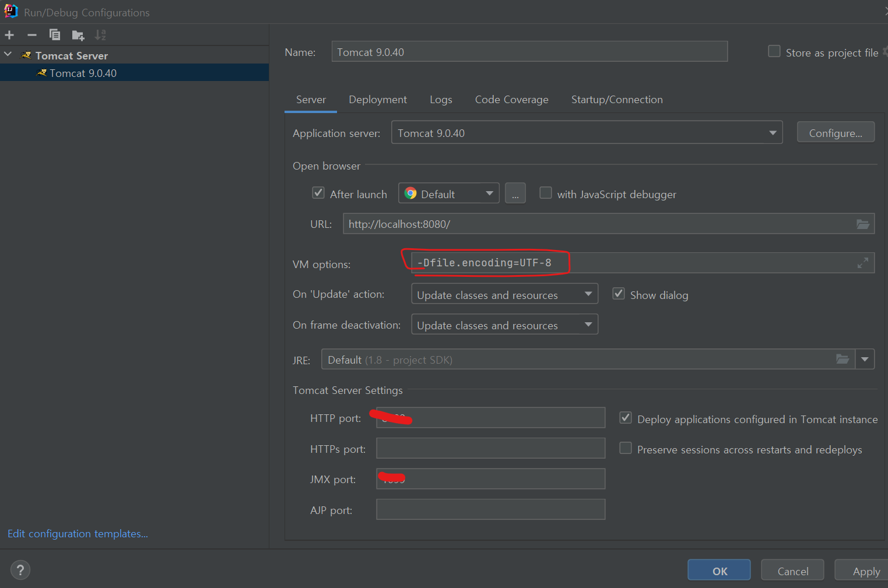Uncheck the After launch checkbox

[x=318, y=193]
